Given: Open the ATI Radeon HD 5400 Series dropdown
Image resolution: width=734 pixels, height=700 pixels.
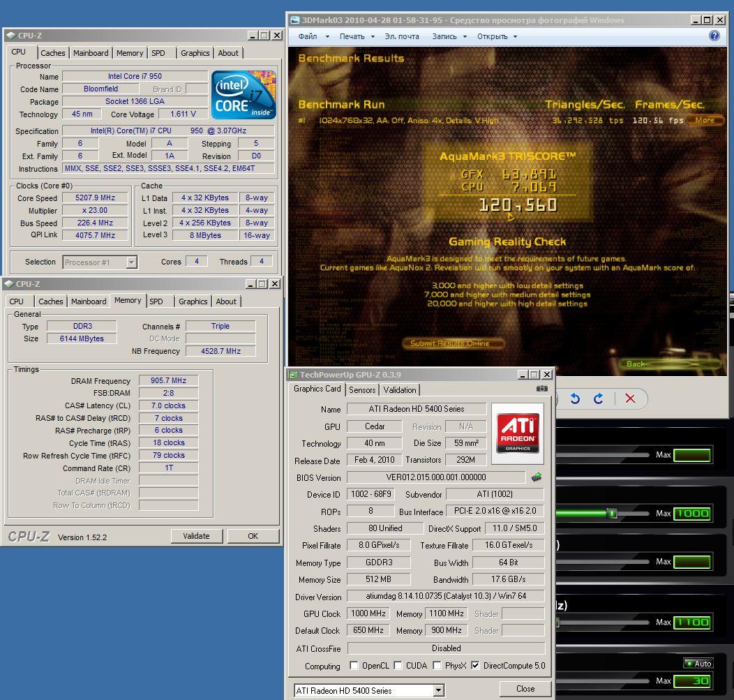Looking at the screenshot, I should pyautogui.click(x=438, y=690).
